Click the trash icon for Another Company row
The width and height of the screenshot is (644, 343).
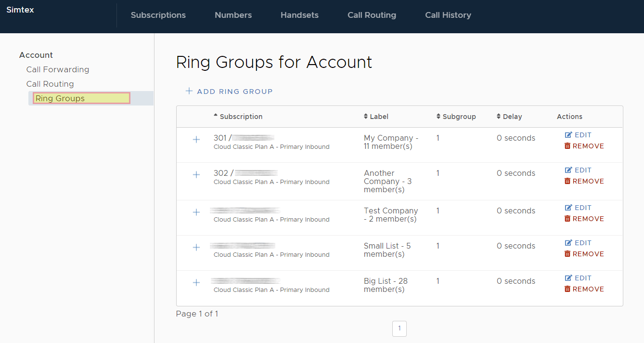[x=567, y=181]
